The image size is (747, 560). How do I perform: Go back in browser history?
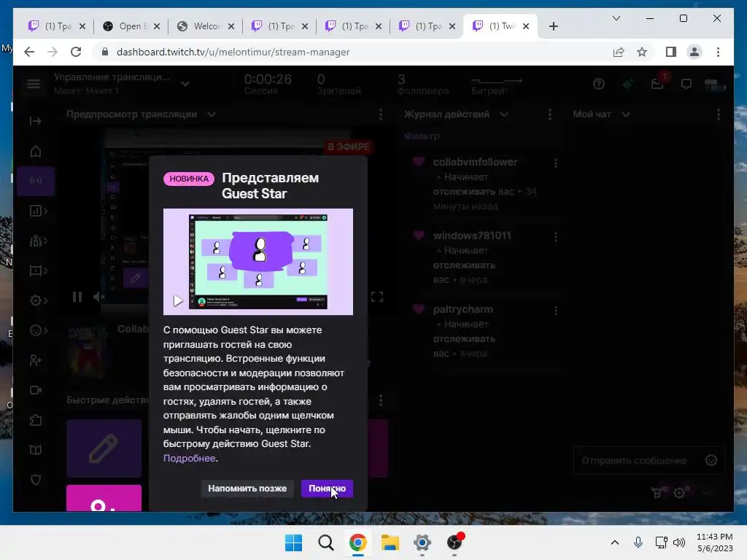click(29, 52)
